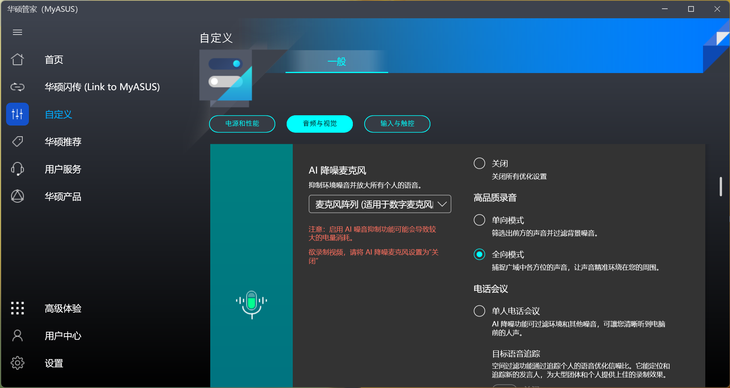
Task: Open the hamburger menu icon
Action: click(17, 32)
